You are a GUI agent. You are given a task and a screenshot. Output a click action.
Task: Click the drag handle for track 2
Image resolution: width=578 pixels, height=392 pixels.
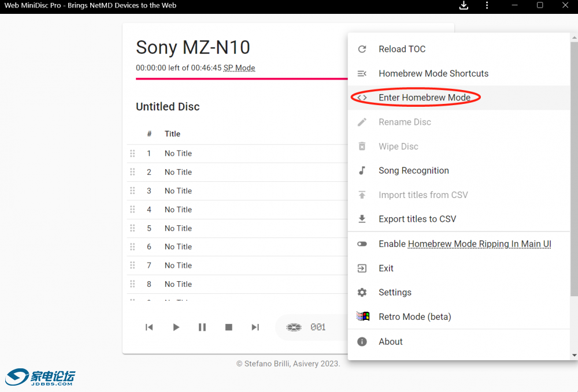pyautogui.click(x=132, y=172)
